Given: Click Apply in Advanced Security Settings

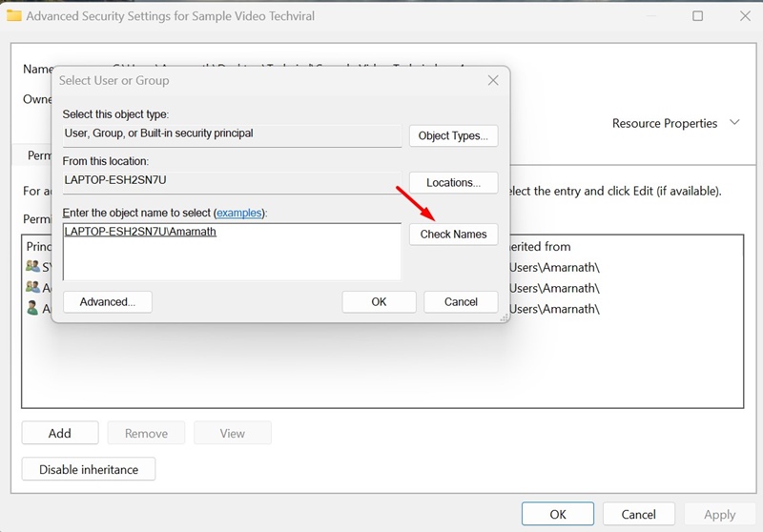Looking at the screenshot, I should tap(719, 515).
